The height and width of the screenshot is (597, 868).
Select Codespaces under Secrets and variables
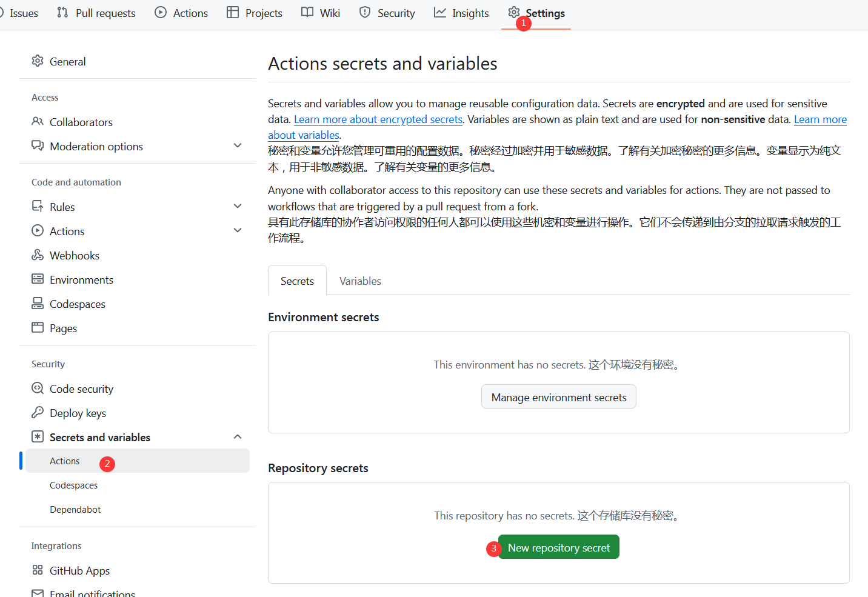(x=138, y=485)
